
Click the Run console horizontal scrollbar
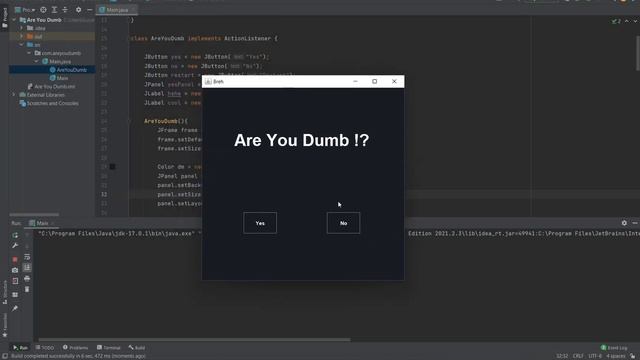tap(194, 340)
